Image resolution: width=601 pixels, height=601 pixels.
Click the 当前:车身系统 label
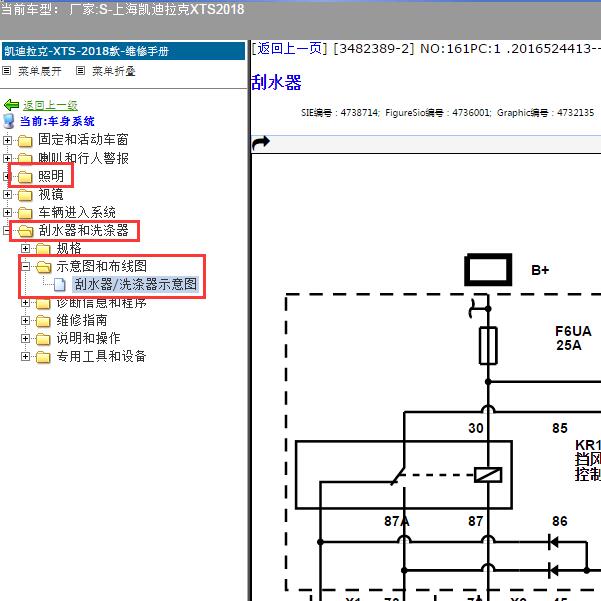(57, 121)
